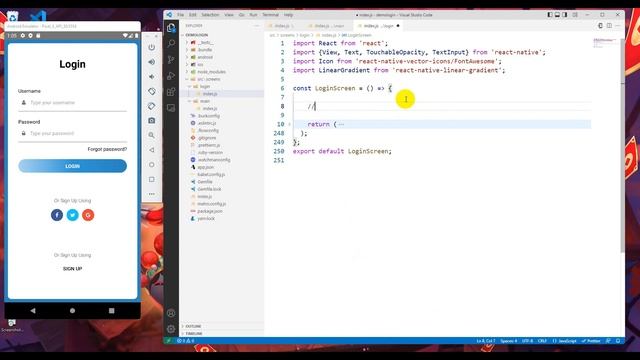Screen dimensions: 640x360
Task: Toggle the bottom panel layout icon
Action: pos(557,15)
